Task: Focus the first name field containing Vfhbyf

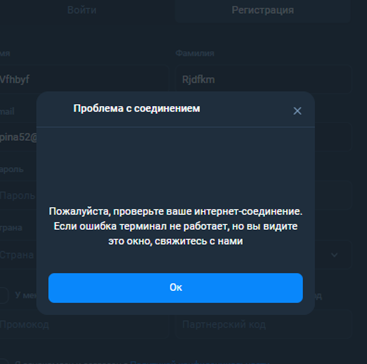Action: pos(84,80)
